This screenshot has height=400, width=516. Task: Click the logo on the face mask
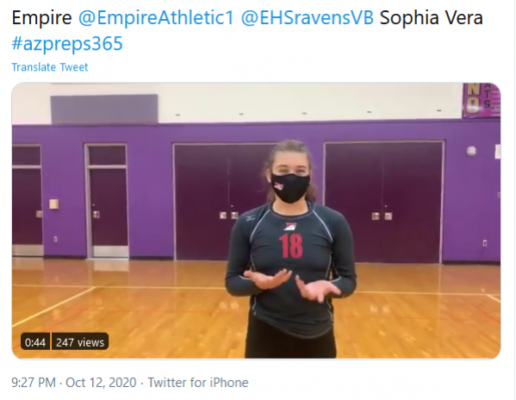pos(278,186)
